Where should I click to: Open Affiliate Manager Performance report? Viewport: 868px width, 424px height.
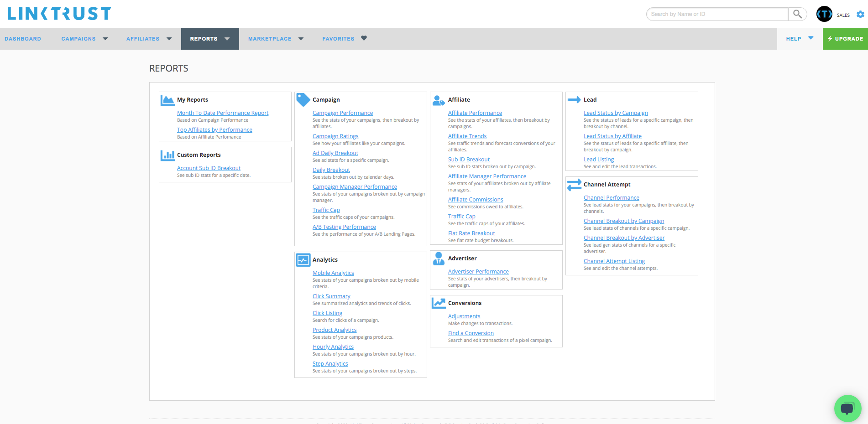(x=487, y=176)
